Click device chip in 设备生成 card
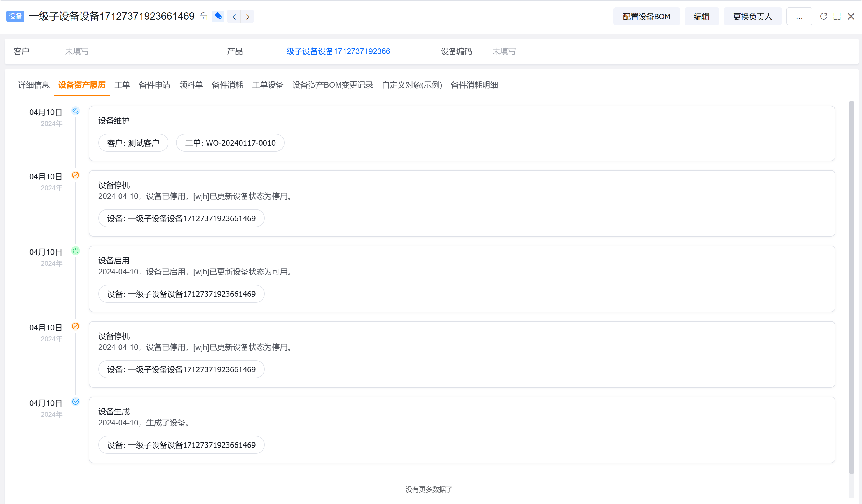The width and height of the screenshot is (862, 504). (x=181, y=445)
